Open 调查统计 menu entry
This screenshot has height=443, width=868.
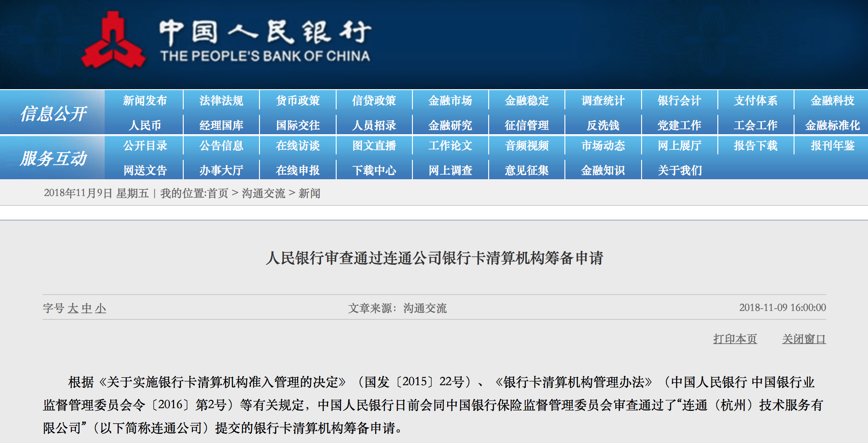point(603,101)
